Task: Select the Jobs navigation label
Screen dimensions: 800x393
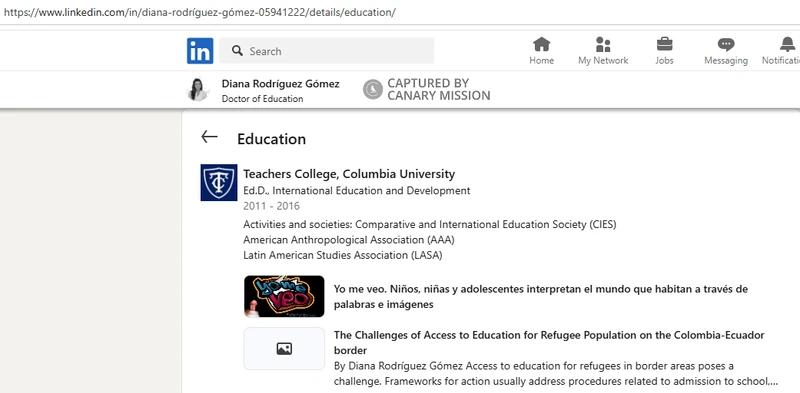Action: coord(664,60)
